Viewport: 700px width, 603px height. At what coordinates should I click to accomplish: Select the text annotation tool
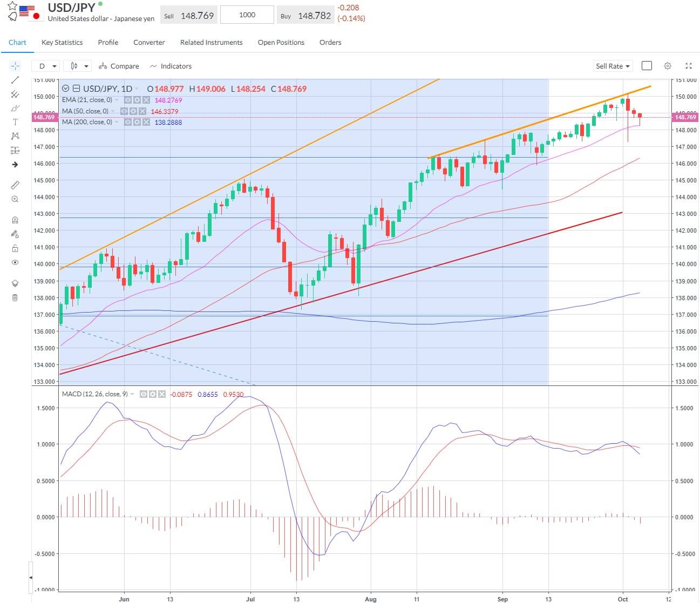click(x=15, y=122)
